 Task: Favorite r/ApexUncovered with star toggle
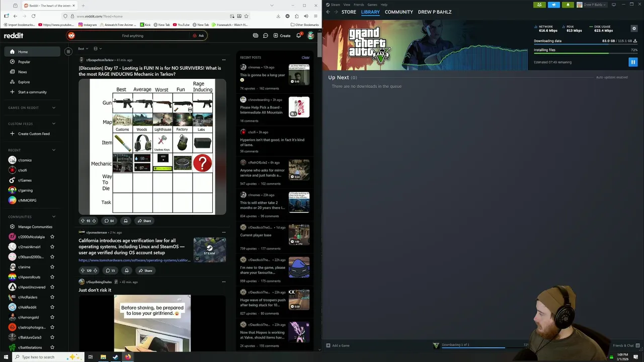click(52, 287)
